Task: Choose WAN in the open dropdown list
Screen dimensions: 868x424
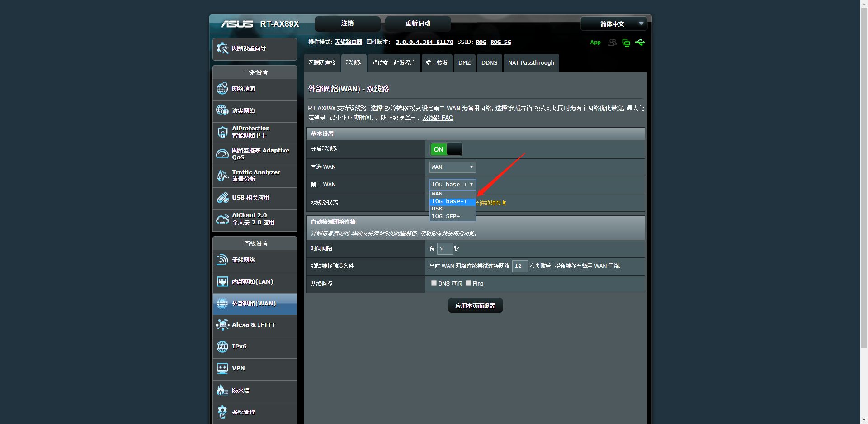Action: pos(452,194)
